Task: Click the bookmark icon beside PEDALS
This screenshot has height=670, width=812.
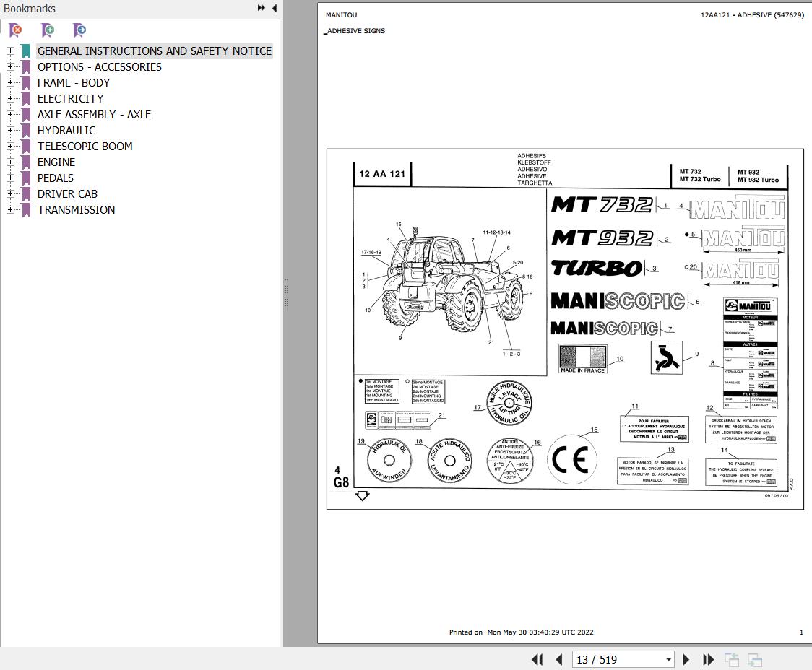Action: point(26,178)
